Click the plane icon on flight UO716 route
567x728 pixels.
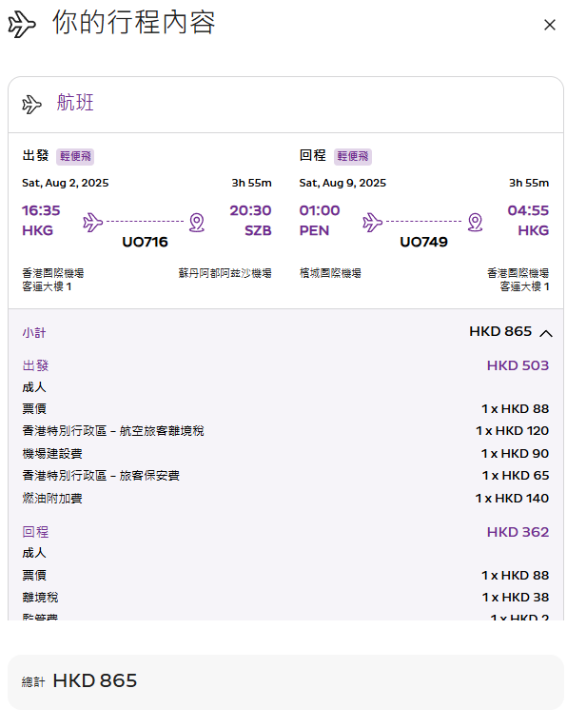coord(93,222)
